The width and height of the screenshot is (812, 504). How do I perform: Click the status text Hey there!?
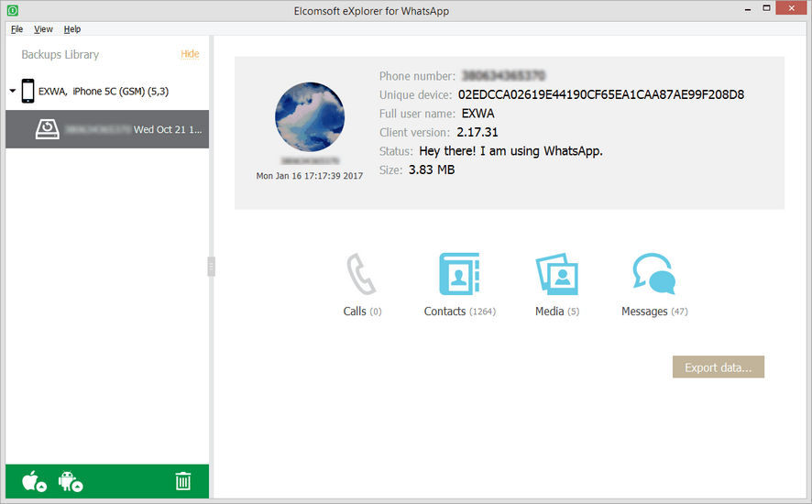pos(510,150)
